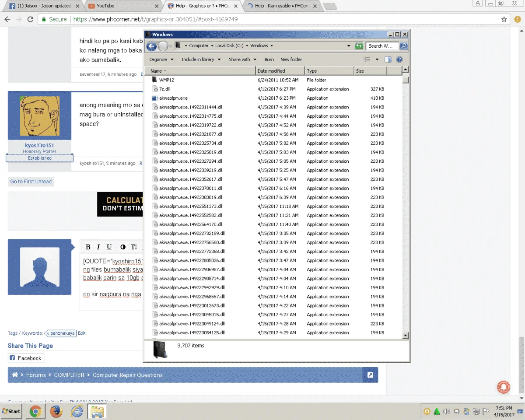This screenshot has height=420, width=525.
Task: Click Chrome back navigation arrow
Action: (7, 19)
